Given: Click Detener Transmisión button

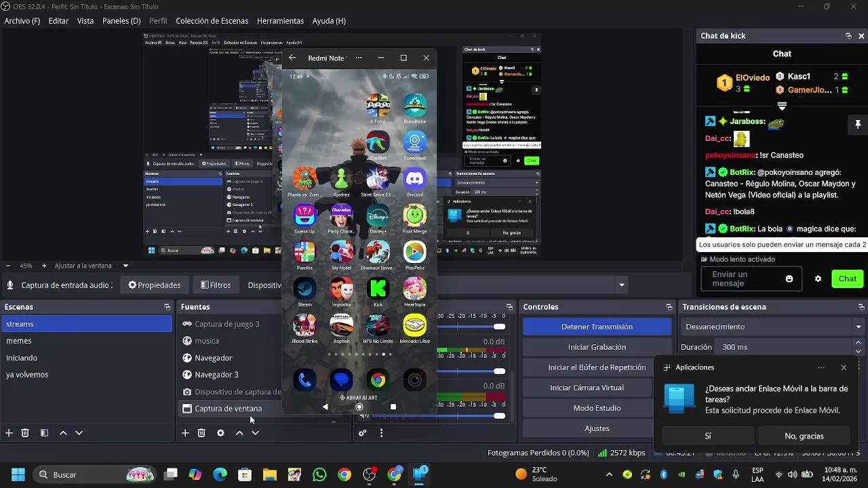Looking at the screenshot, I should click(597, 327).
